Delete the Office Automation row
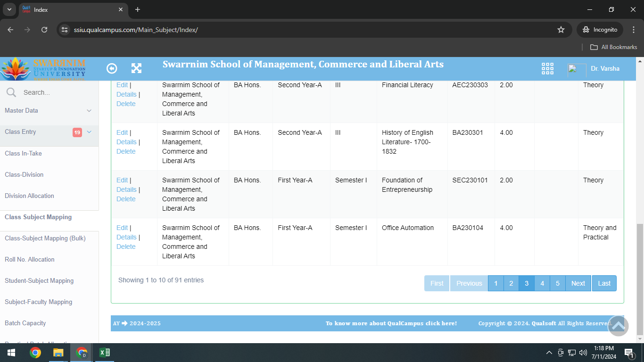 pos(126,247)
